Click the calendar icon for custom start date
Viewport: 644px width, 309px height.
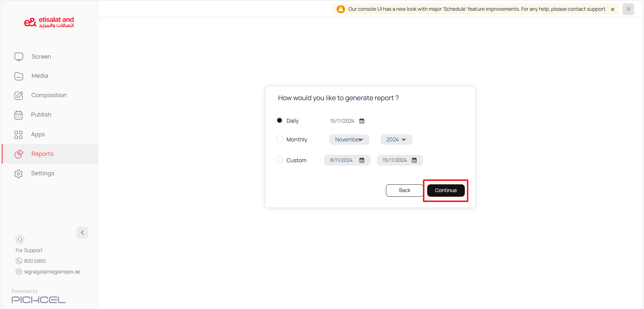coord(362,160)
